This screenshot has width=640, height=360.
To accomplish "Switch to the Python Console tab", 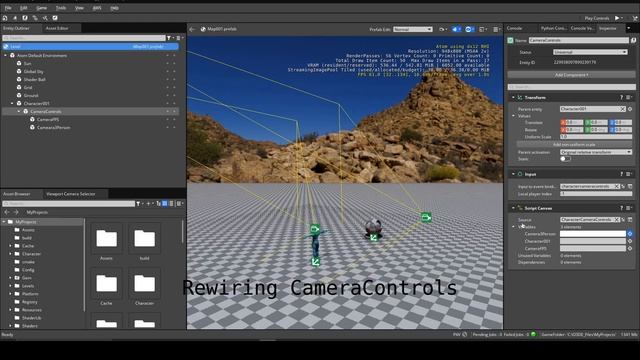I will (553, 28).
